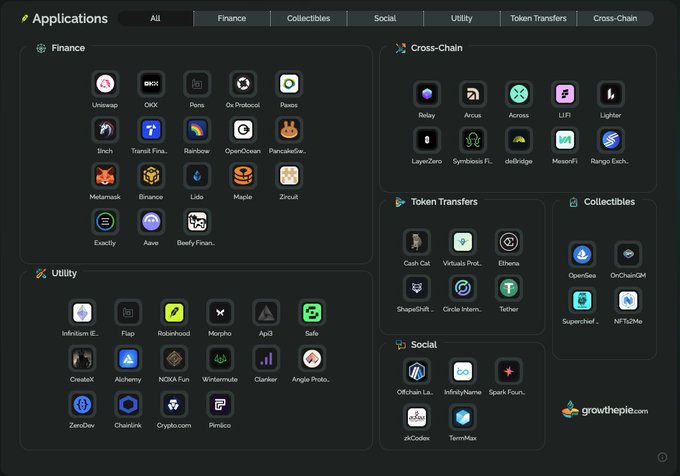Click the Lido icon
680x476 pixels.
(x=197, y=176)
